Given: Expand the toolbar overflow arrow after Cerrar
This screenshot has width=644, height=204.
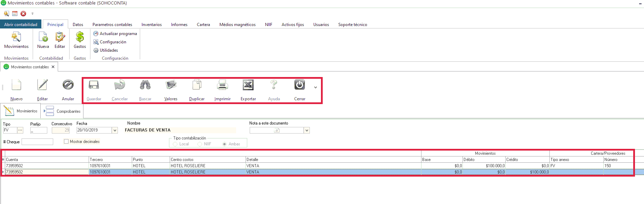Looking at the screenshot, I should (x=315, y=87).
